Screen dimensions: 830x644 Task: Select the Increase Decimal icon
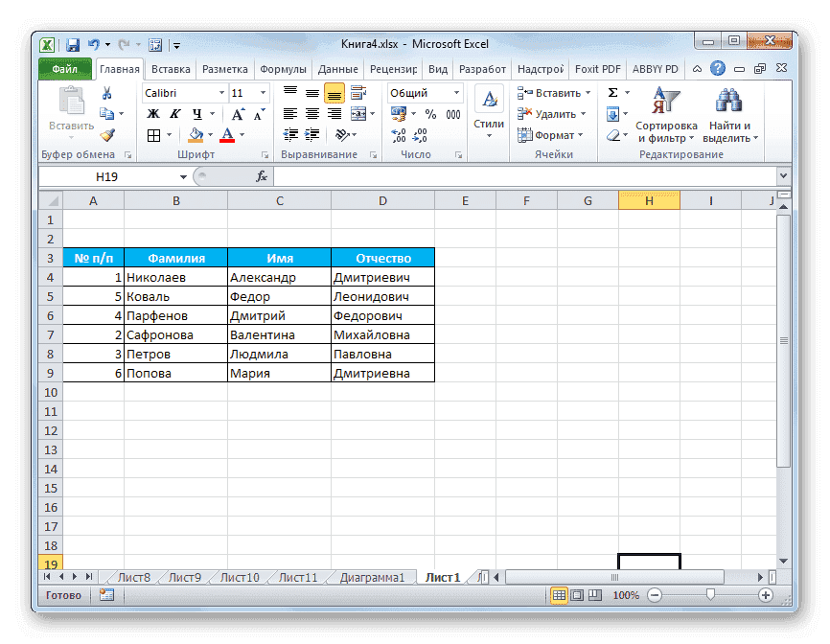[399, 134]
